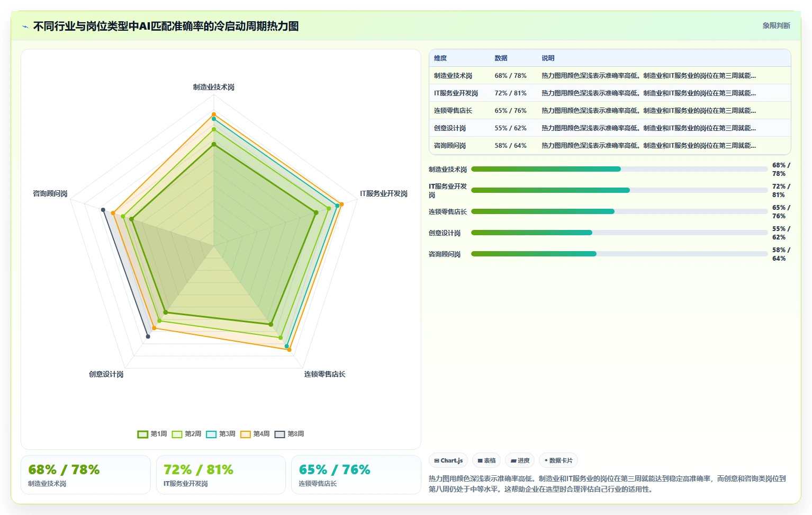Select the 数据卡片 tag chip
The image size is (812, 515).
point(558,460)
